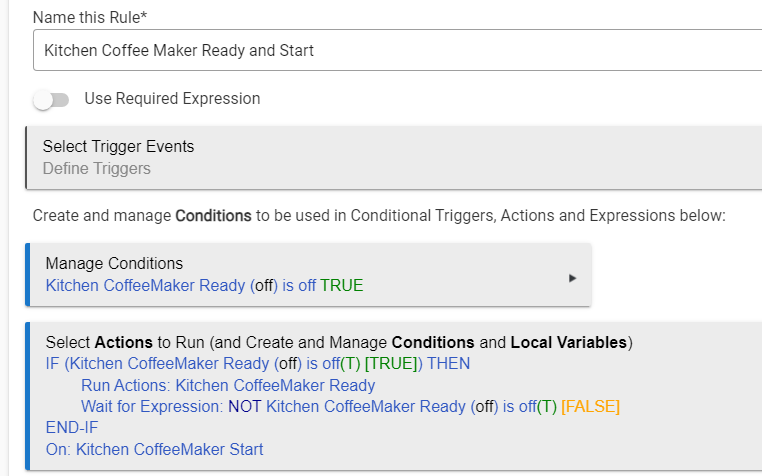Screen dimensions: 762x476
Task: Click the green [TRUE] result in the IF line
Action: (391, 364)
